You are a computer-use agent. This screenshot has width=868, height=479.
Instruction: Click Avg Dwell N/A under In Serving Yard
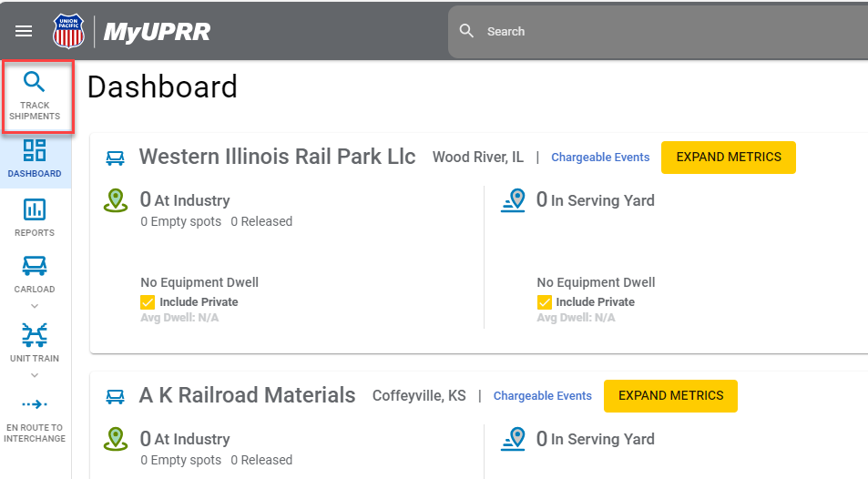(576, 318)
